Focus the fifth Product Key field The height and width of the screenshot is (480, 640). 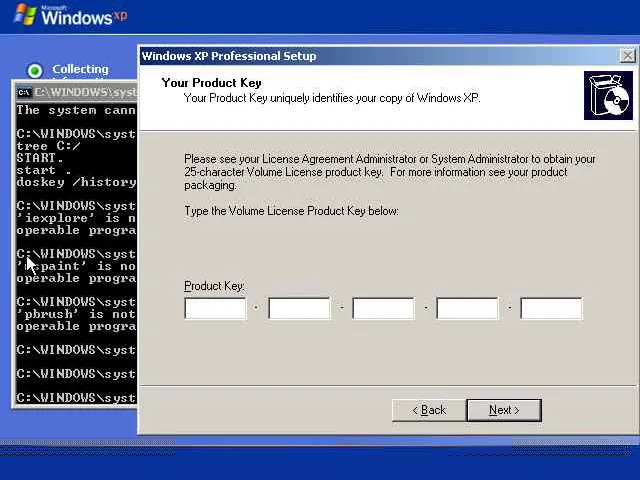[x=551, y=308]
